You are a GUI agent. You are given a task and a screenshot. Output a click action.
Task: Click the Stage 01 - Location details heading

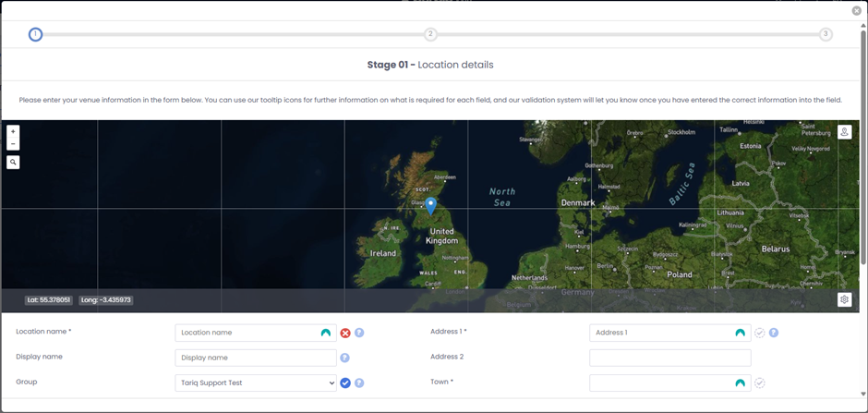[x=430, y=65]
